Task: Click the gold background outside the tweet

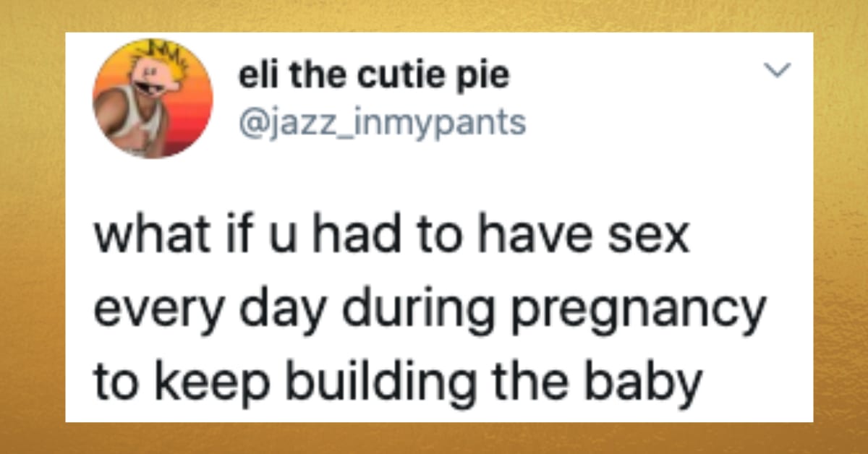Action: click(x=33, y=227)
